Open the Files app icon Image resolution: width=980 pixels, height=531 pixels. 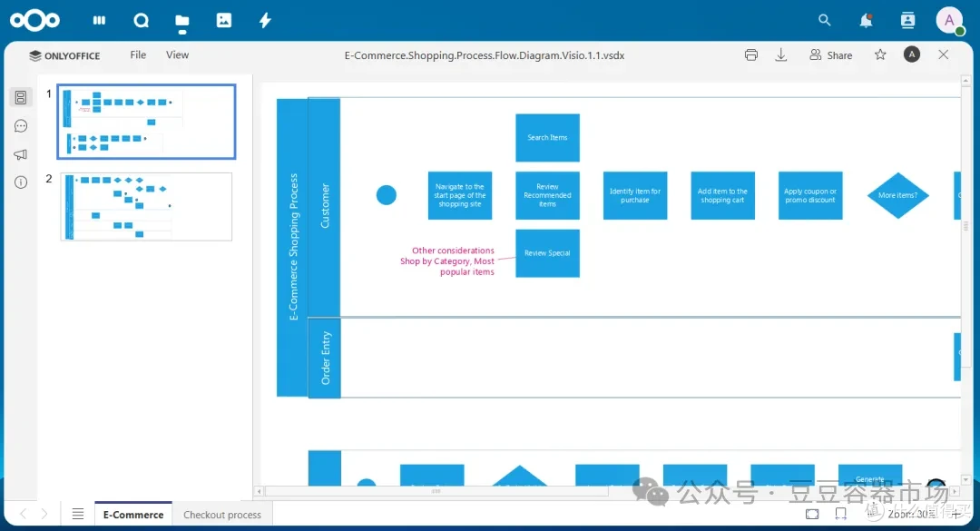coord(182,21)
